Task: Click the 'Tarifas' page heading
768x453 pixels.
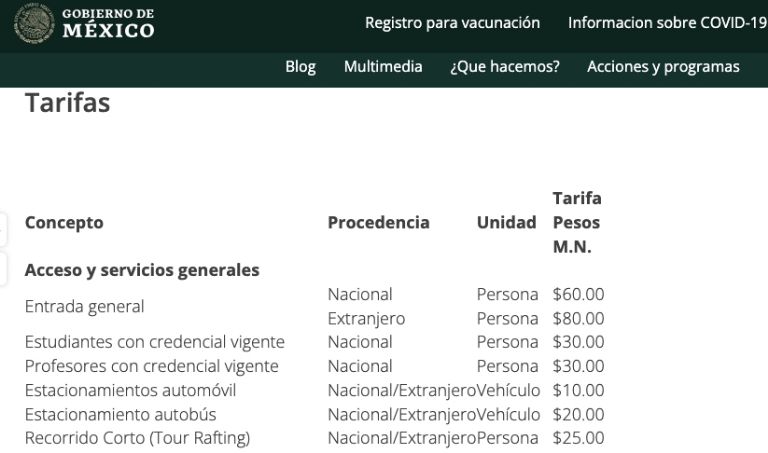Action: click(68, 102)
